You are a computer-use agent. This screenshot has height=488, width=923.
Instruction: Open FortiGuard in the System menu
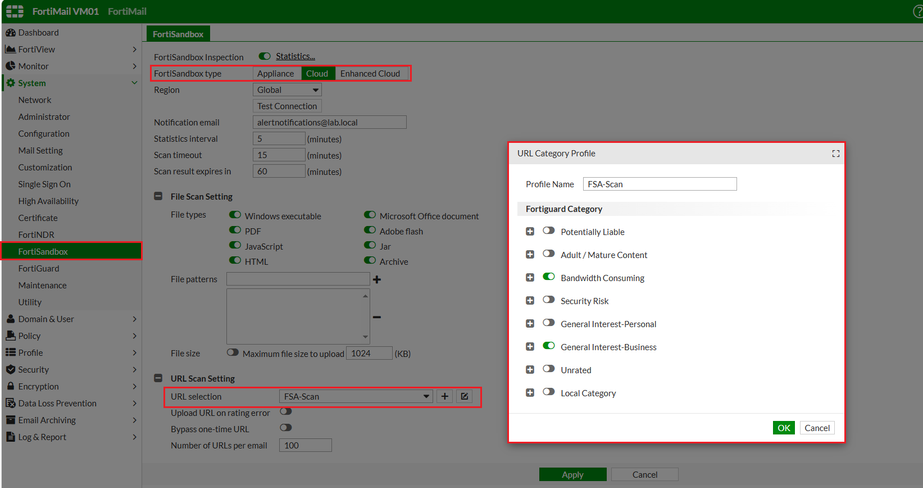pos(39,268)
